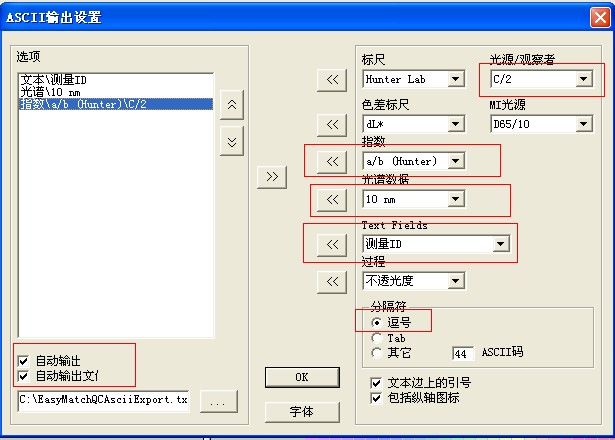Click the << button beside Text Fields dropdown
Screen dimensions: 615x440
pos(330,243)
